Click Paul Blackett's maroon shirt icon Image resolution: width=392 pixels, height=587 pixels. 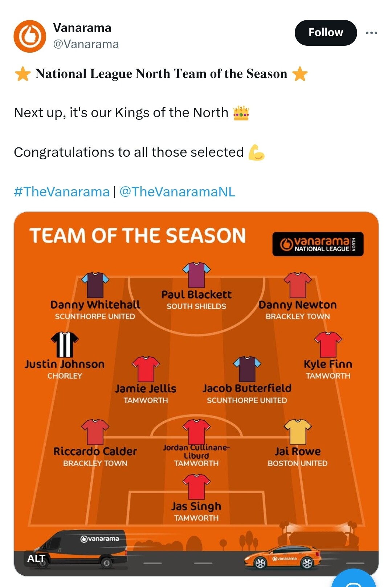click(x=196, y=275)
